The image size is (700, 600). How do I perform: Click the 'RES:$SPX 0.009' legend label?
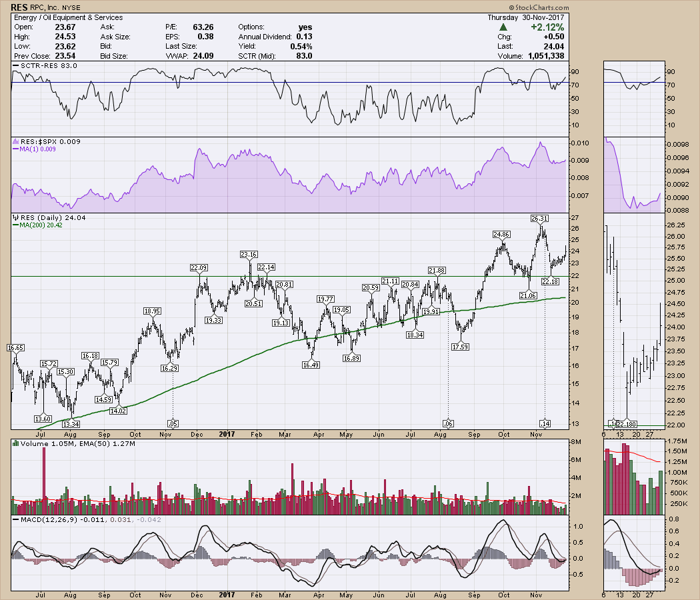pyautogui.click(x=51, y=141)
